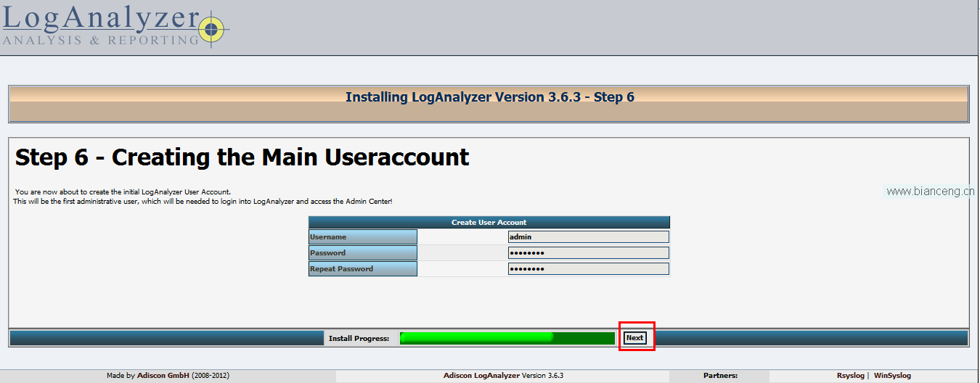980x383 pixels.
Task: Click the install progress bar
Action: [507, 338]
